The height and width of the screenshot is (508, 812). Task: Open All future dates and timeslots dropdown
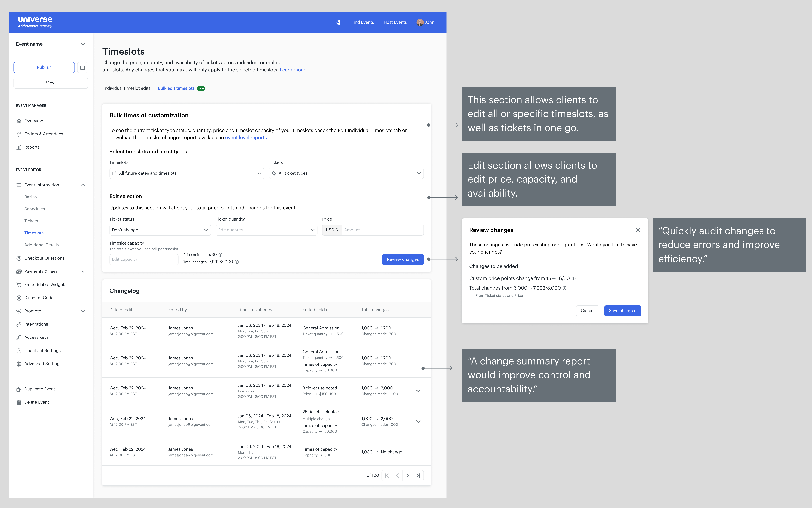(x=187, y=173)
